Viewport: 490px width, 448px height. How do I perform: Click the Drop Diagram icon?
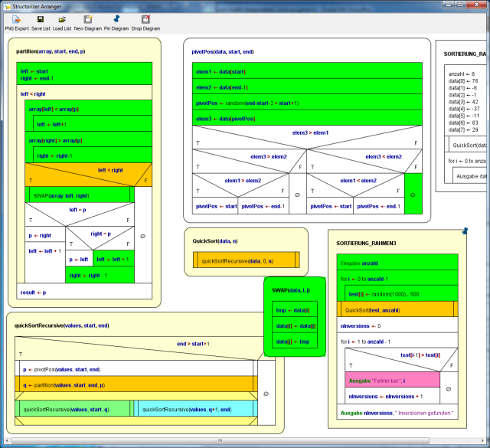(x=145, y=20)
